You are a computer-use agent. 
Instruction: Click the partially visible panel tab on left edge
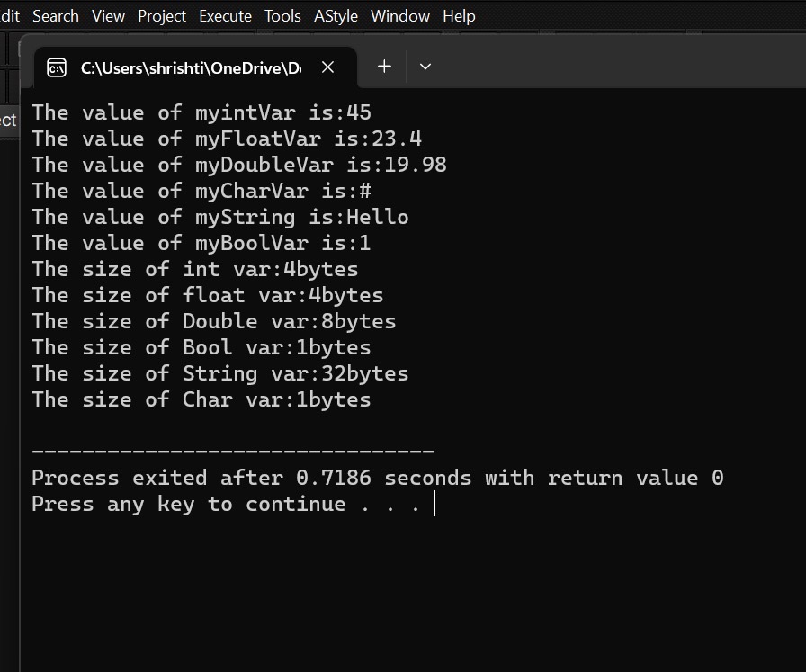point(7,120)
